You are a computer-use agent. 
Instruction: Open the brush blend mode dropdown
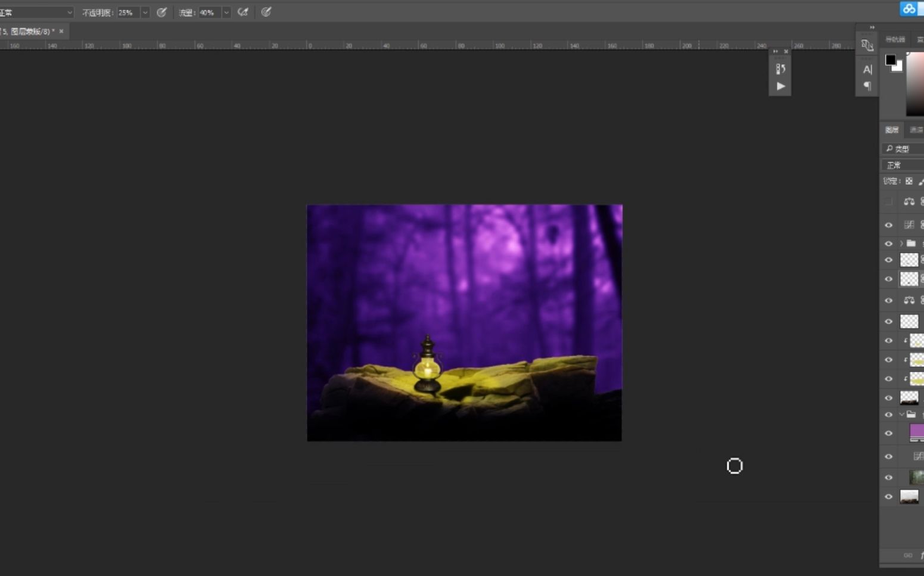tap(36, 12)
